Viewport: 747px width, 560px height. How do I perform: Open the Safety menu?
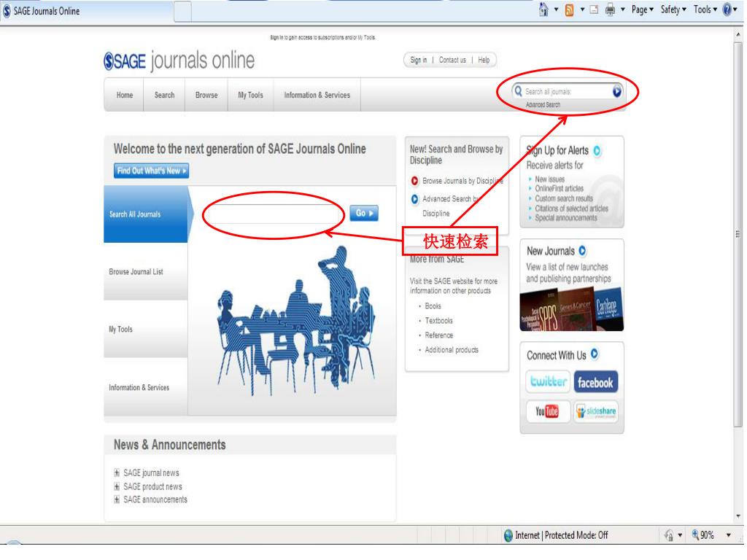(673, 9)
